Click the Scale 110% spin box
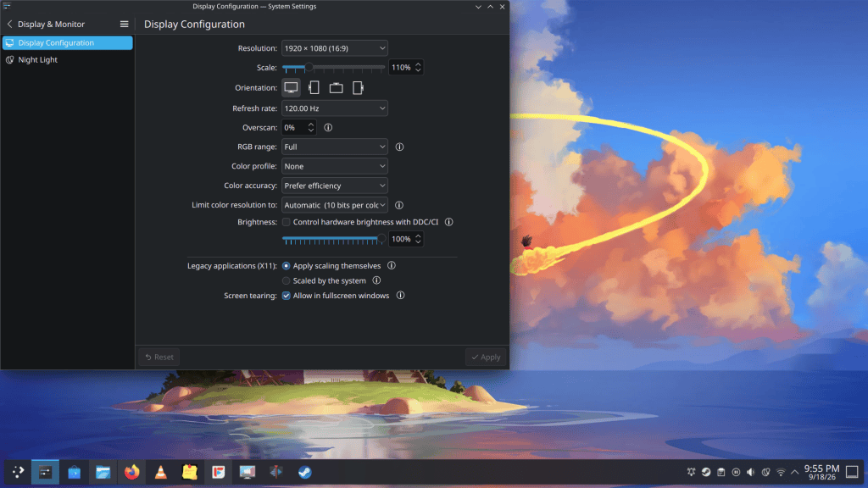Viewport: 868px width, 488px height. click(406, 68)
